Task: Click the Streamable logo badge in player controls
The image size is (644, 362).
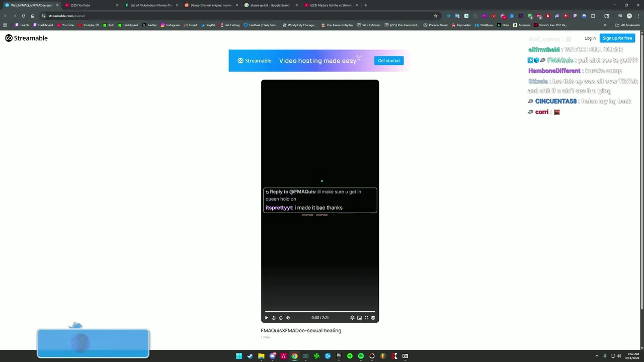Action: click(x=373, y=318)
